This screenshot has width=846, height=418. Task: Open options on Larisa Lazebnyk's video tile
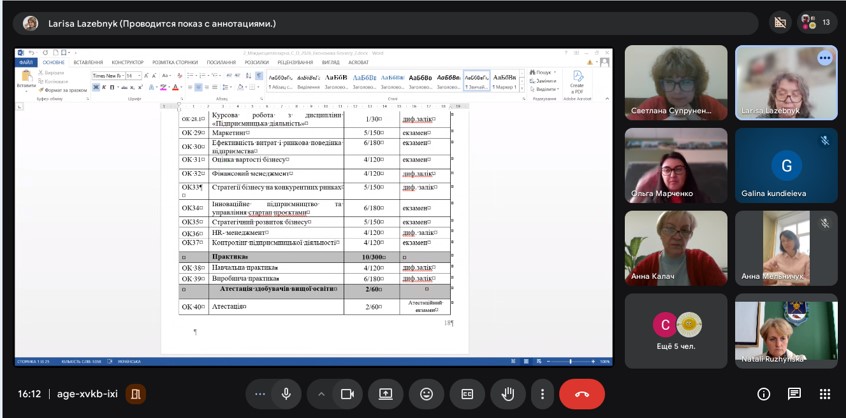click(824, 58)
